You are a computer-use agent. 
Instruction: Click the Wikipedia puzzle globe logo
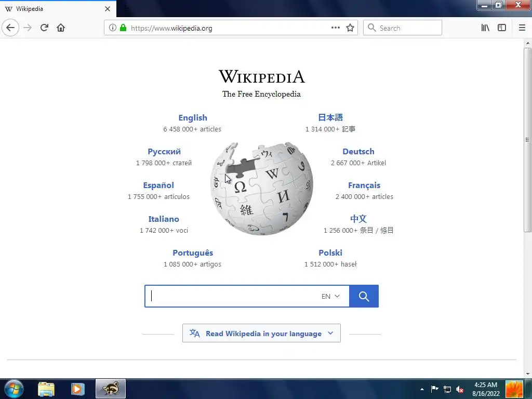[x=262, y=189]
